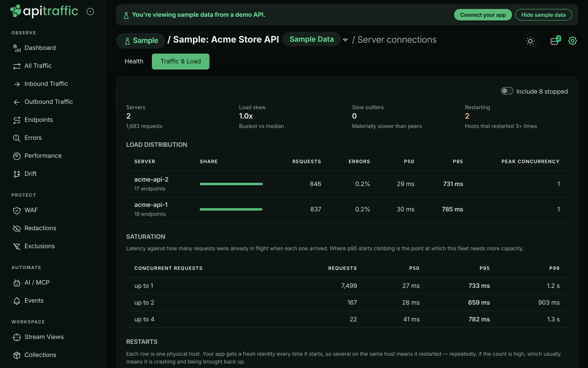Viewport: 588px width, 368px height.
Task: Click the All Traffic arrows icon
Action: pos(17,66)
